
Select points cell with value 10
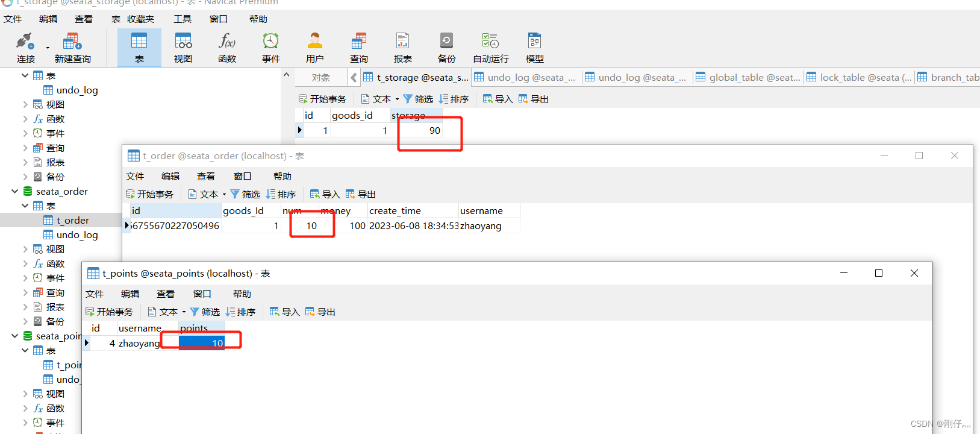[202, 343]
